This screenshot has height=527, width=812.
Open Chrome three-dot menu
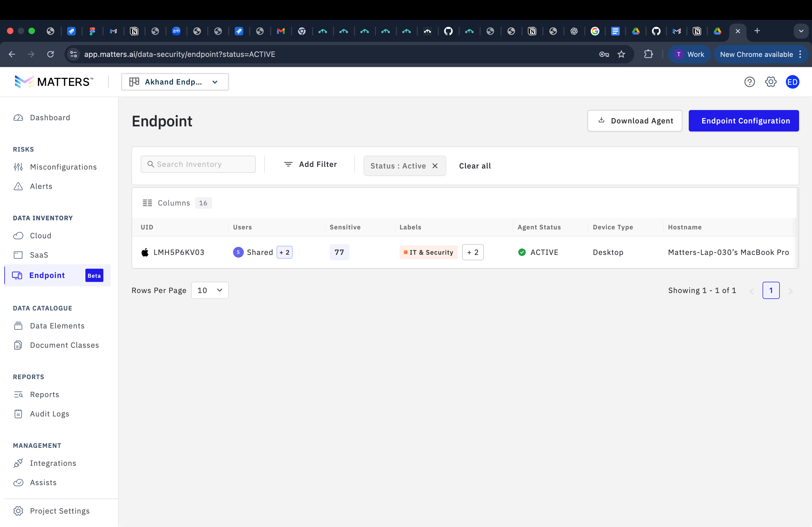click(x=800, y=54)
